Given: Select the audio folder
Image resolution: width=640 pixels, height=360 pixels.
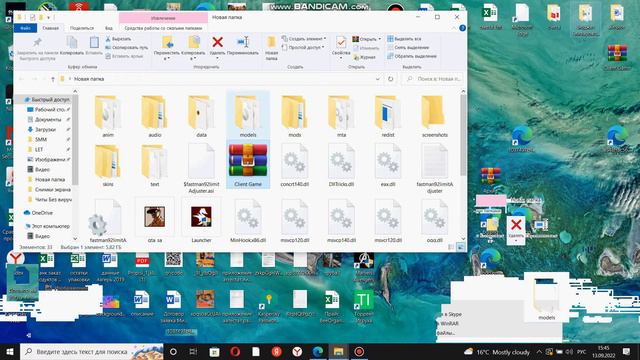Looking at the screenshot, I should pyautogui.click(x=155, y=116).
